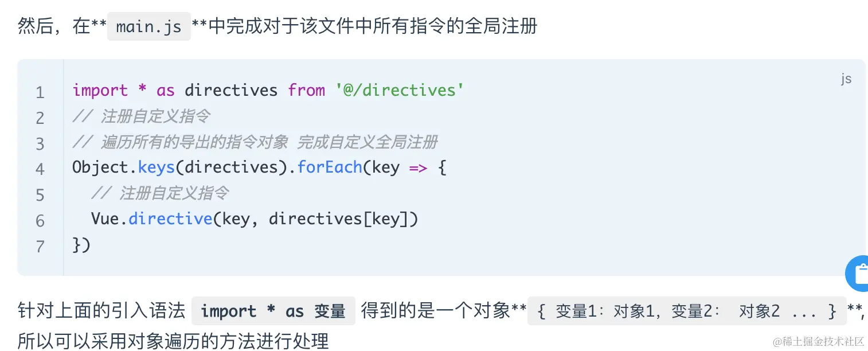868x351 pixels.
Task: Click the comment '注册自定义指令' on line 2
Action: 141,116
